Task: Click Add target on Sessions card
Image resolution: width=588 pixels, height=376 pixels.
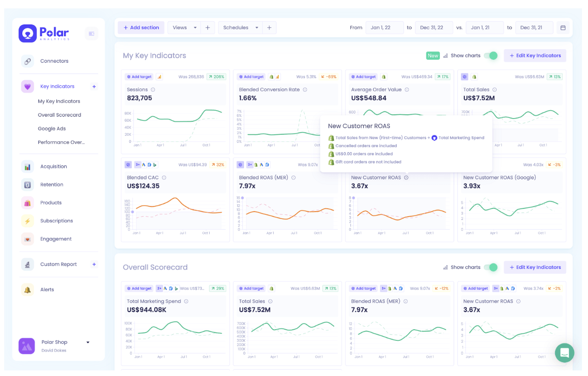Action: [x=139, y=77]
